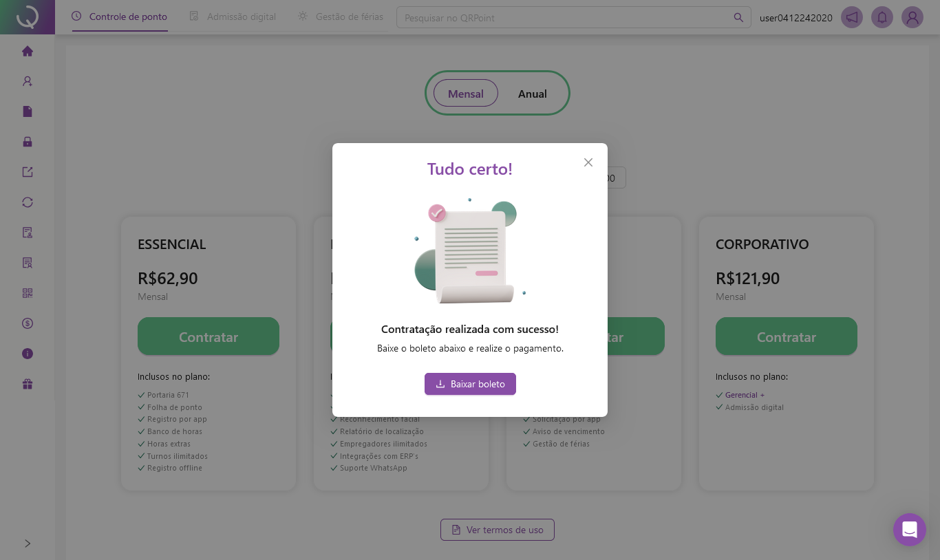Screen dimensions: 940x560
Task: Open the add user sidebar icon
Action: [28, 81]
